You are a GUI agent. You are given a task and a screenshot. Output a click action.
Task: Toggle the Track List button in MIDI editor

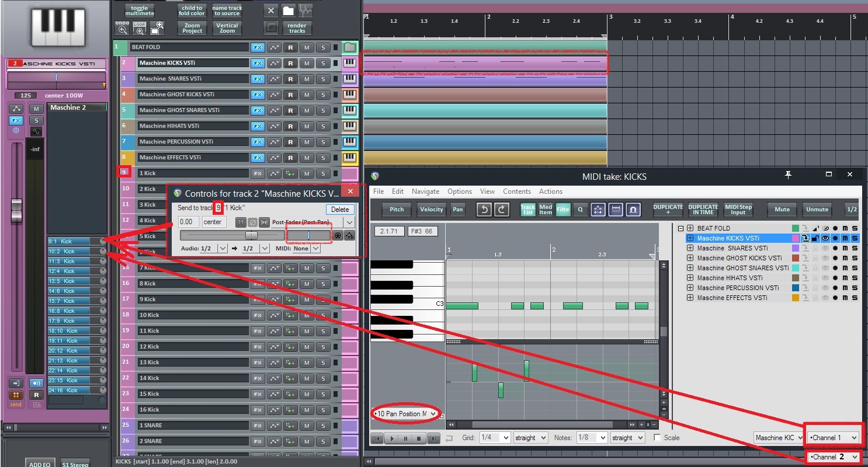[x=527, y=210]
